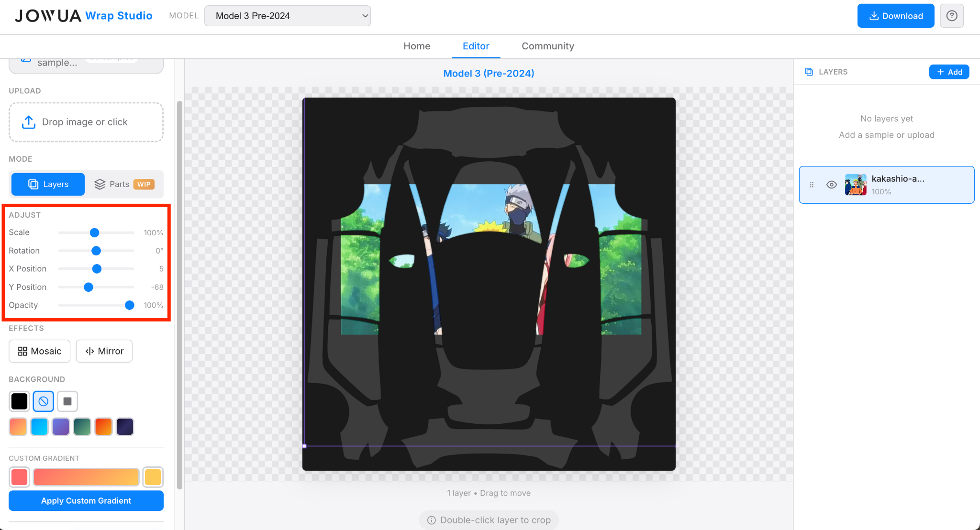Choose the black background swatch
The height and width of the screenshot is (530, 980).
[x=19, y=401]
